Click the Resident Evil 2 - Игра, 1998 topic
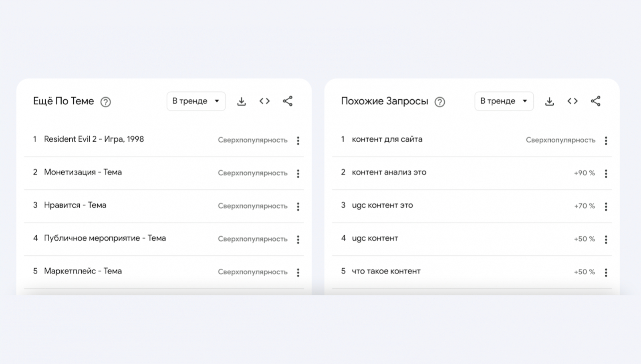641x364 pixels. (x=94, y=139)
